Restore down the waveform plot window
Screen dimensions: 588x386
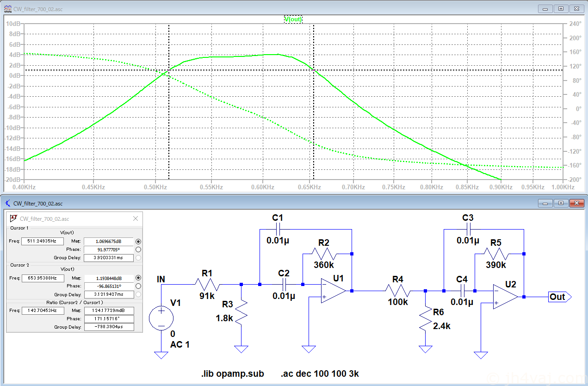pyautogui.click(x=561, y=8)
